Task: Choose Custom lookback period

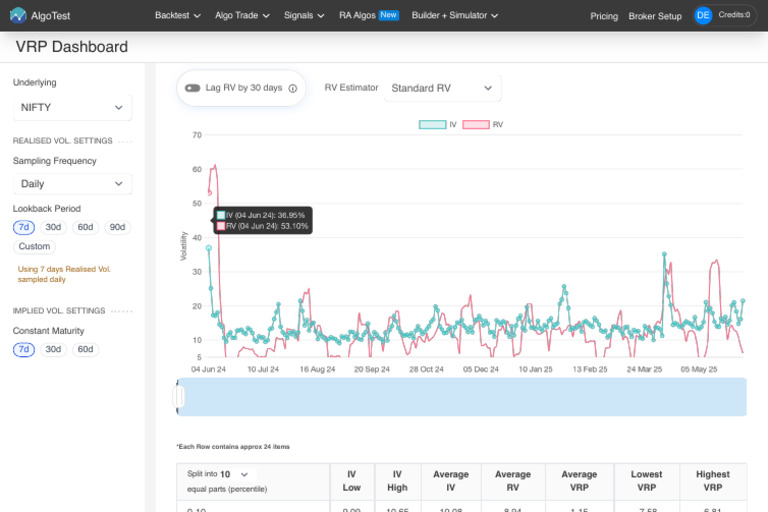Action: click(34, 246)
